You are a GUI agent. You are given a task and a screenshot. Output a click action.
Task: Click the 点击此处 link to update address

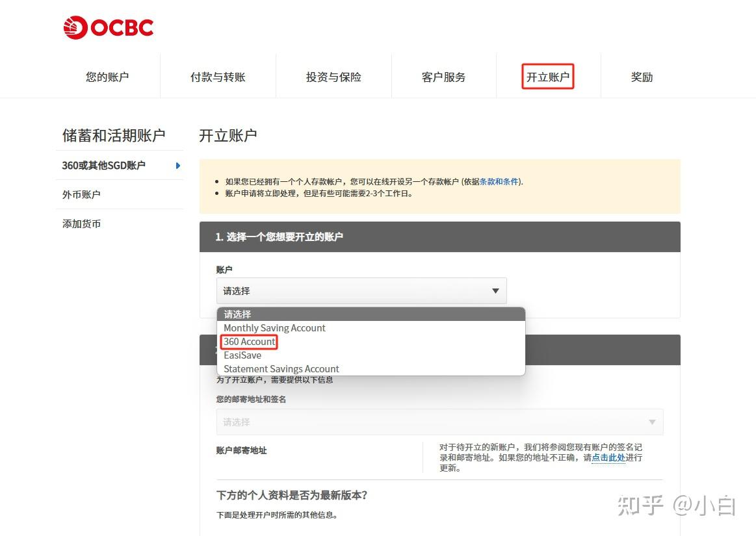coord(607,457)
